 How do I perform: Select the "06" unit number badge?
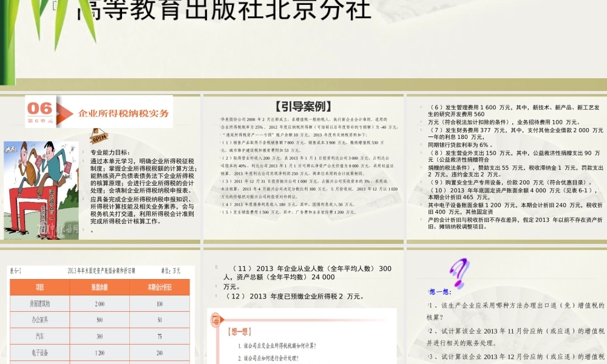[x=39, y=109]
